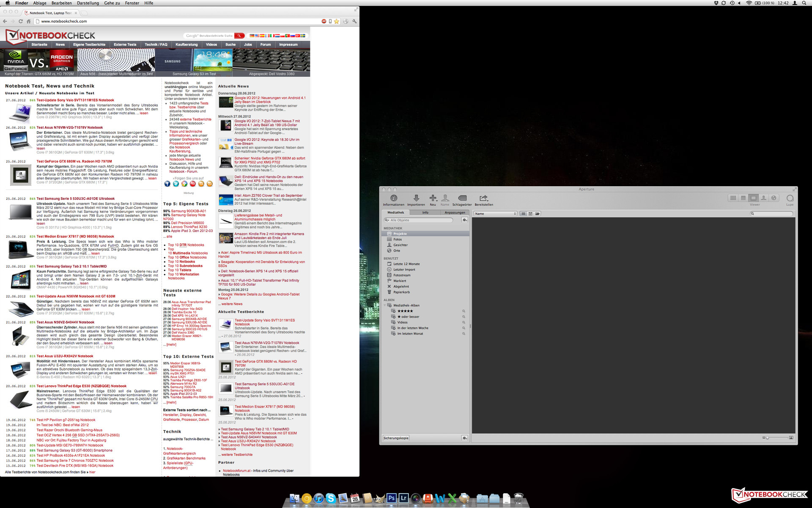Open Photoshop from the Dock
Viewport: 812px width, 508px height.
[392, 498]
